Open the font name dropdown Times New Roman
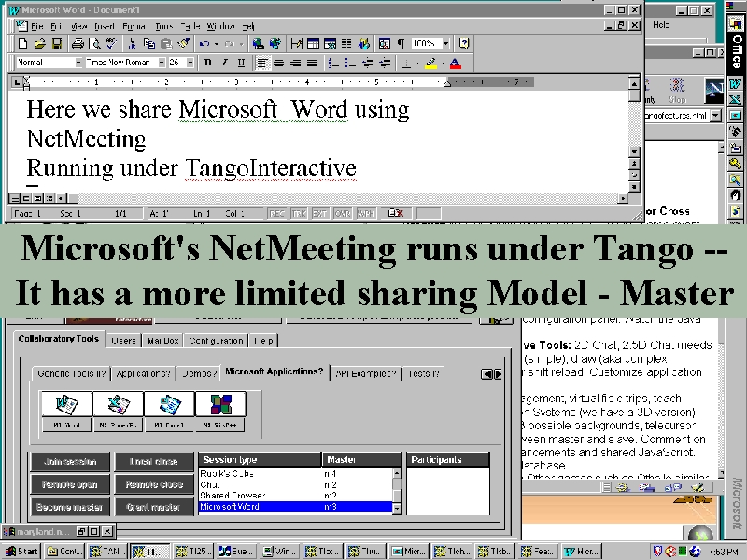Image resolution: width=747 pixels, height=560 pixels. click(x=162, y=63)
